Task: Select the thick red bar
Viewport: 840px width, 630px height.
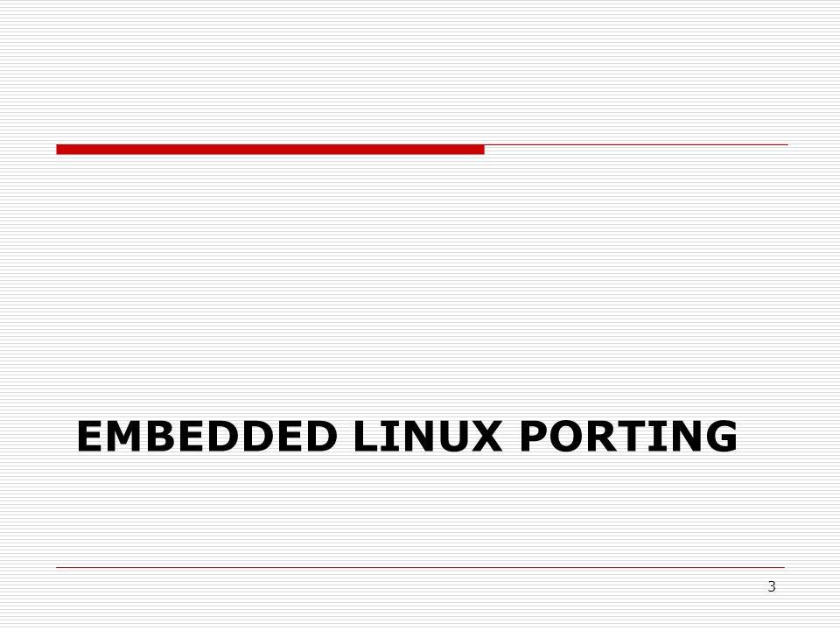Action: click(x=270, y=150)
